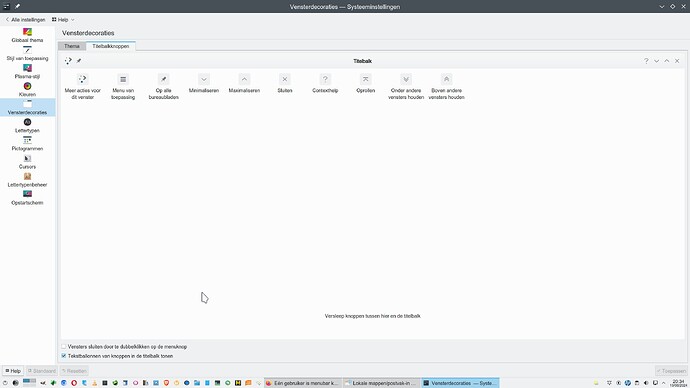This screenshot has width=690, height=388.
Task: Select the 'Maximaliseren' button icon
Action: 244,79
